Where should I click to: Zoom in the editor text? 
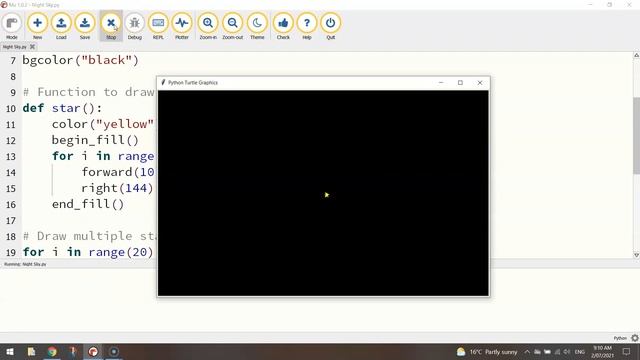coord(208,26)
